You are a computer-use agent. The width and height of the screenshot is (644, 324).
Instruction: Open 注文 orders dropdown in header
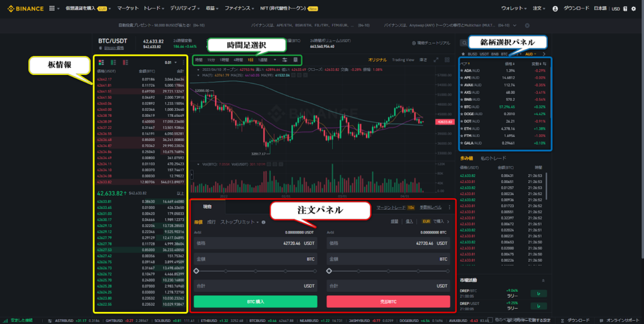(538, 8)
